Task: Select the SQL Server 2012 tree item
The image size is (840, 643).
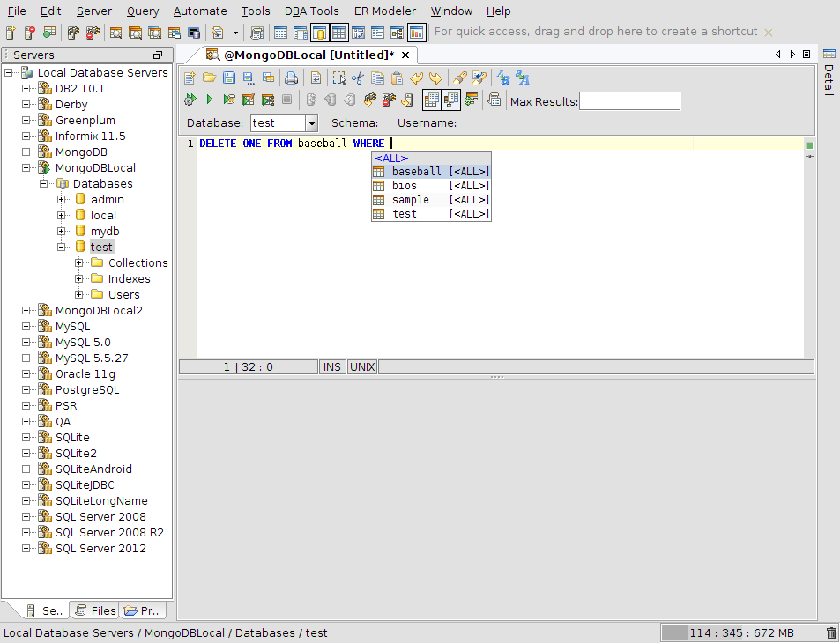Action: (100, 548)
